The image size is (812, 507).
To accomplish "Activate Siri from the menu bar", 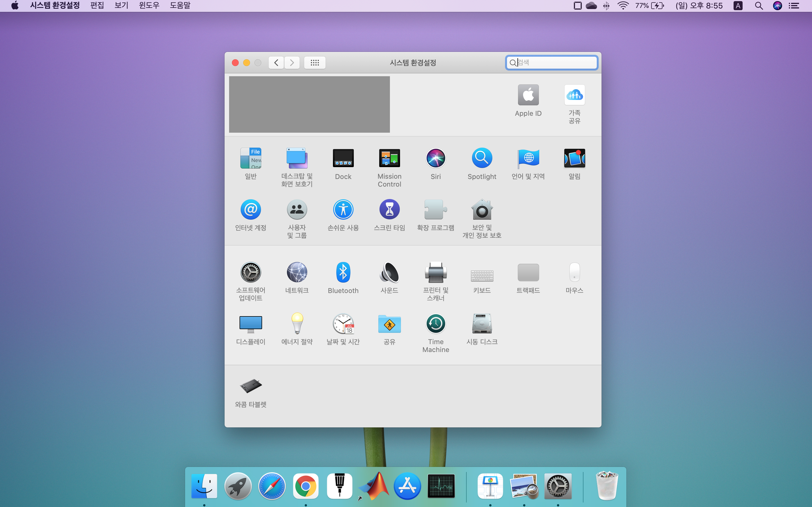I will point(778,6).
